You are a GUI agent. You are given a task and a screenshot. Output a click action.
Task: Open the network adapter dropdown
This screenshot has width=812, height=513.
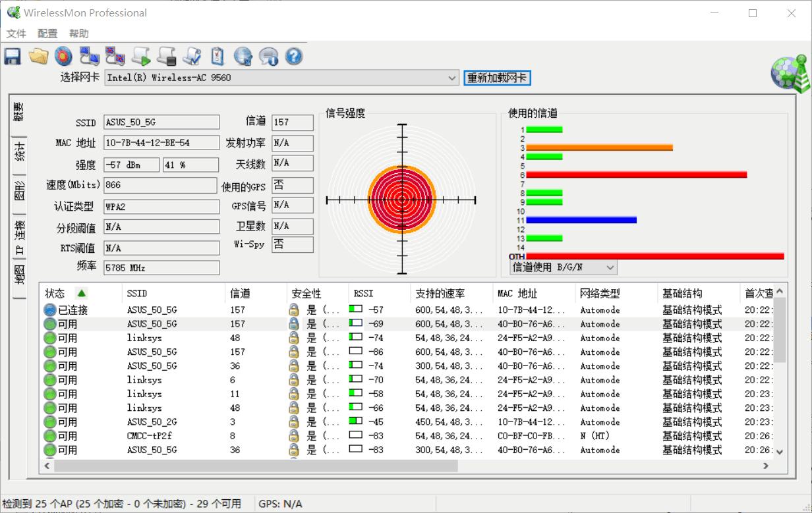click(x=452, y=78)
